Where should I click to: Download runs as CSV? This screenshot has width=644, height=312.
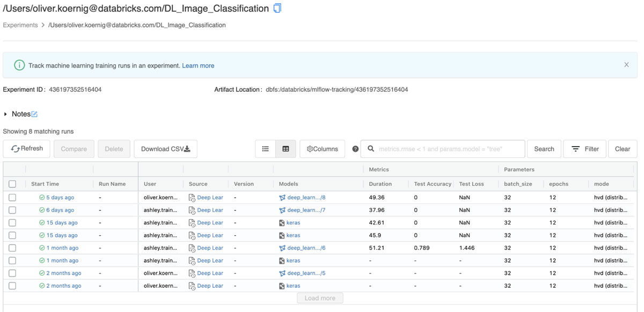click(x=165, y=149)
